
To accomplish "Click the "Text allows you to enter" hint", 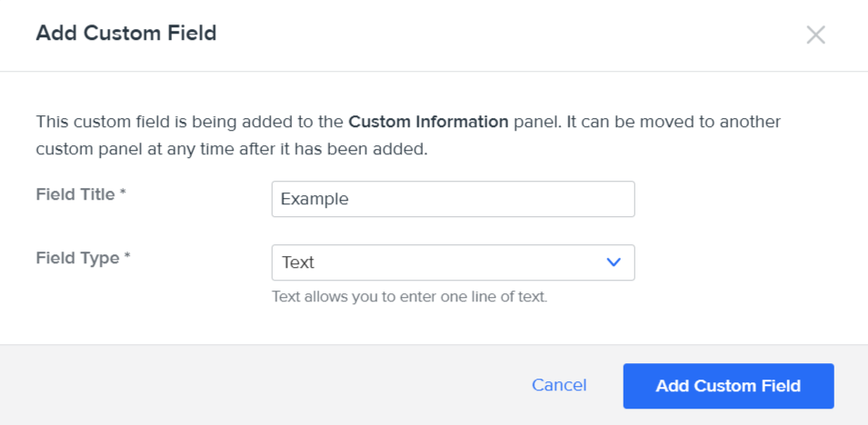I will pyautogui.click(x=409, y=296).
